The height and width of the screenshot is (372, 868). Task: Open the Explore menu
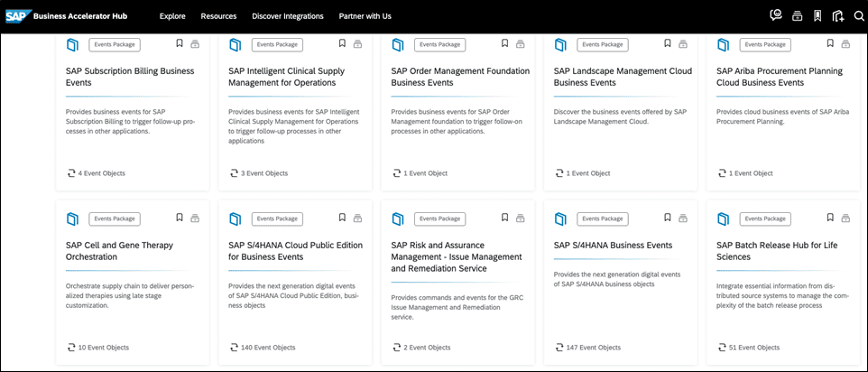pyautogui.click(x=172, y=16)
